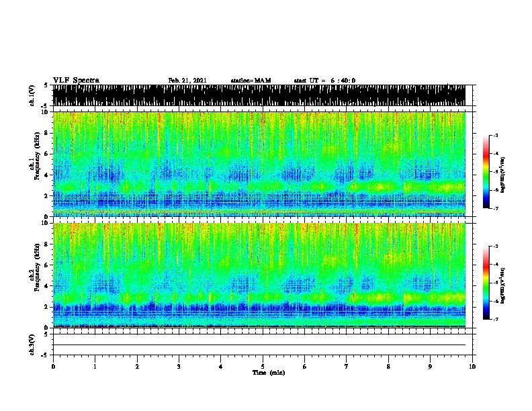
Task: Click time axis tick label "5"
Action: [x=263, y=366]
